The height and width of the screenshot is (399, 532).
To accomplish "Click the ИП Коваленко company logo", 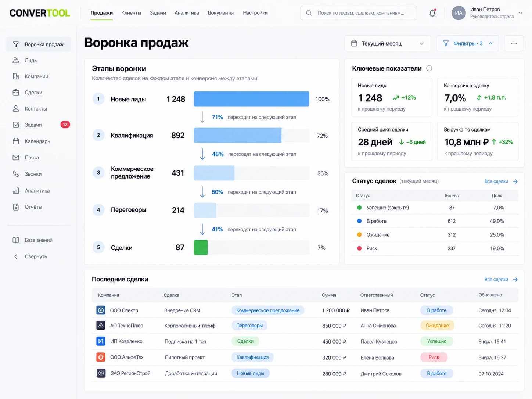I will click(x=101, y=341).
